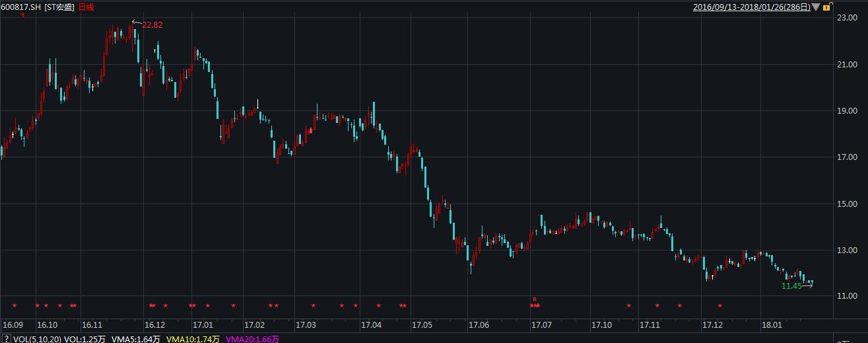Viewport: 868px width, 343px height.
Task: Click the star event marker above 17.12
Action: (719, 305)
